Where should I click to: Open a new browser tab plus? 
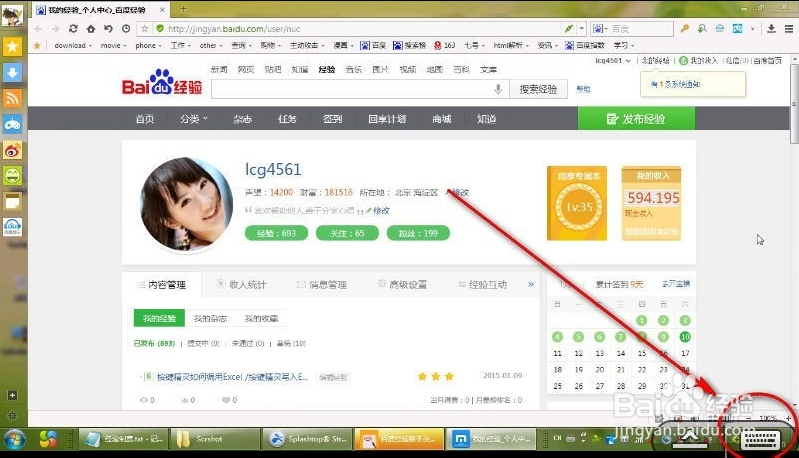click(x=183, y=9)
